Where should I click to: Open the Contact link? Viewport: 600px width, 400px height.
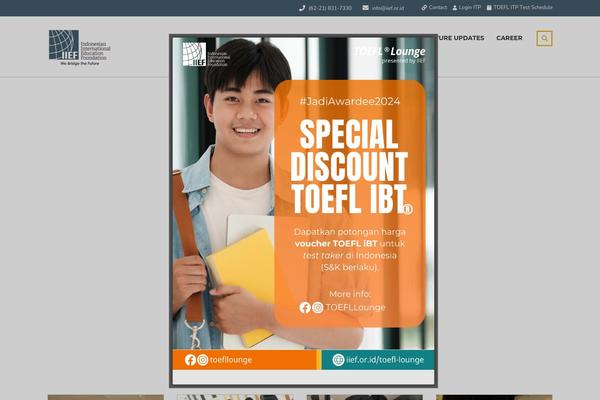pos(438,8)
